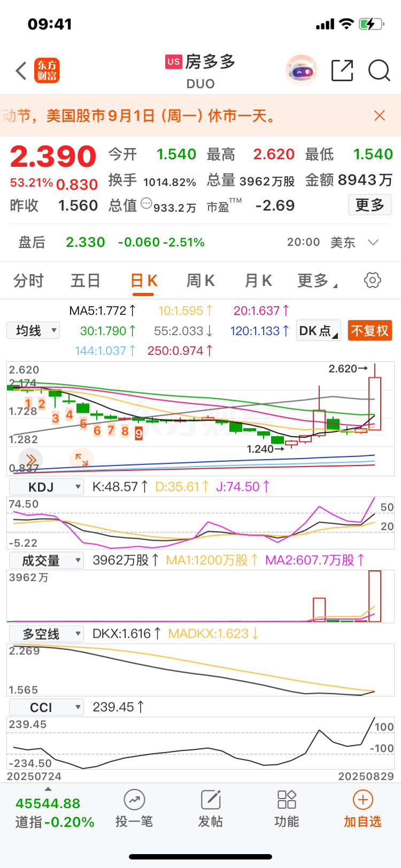Tap the latest red volume bar
The width and height of the screenshot is (401, 868).
[375, 596]
